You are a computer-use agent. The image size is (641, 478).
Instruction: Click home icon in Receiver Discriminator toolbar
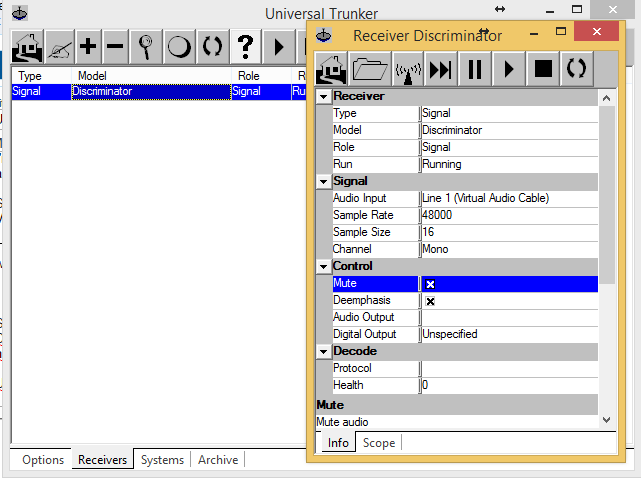(x=332, y=69)
